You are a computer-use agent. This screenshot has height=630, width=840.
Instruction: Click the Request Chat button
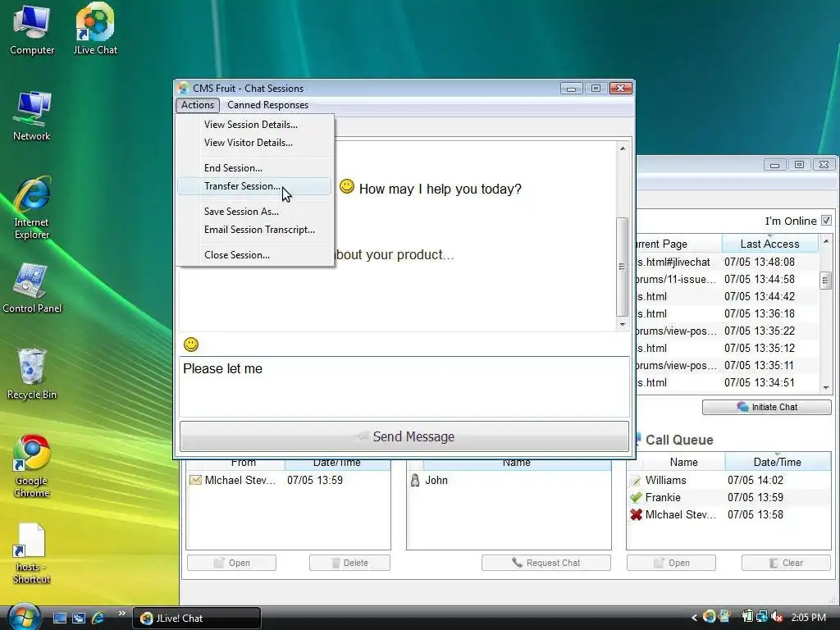click(x=546, y=563)
